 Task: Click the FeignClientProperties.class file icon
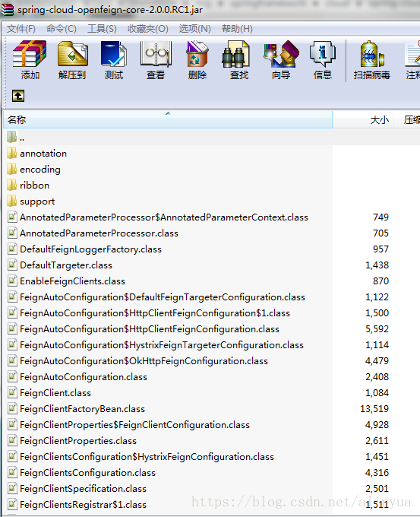(12, 440)
